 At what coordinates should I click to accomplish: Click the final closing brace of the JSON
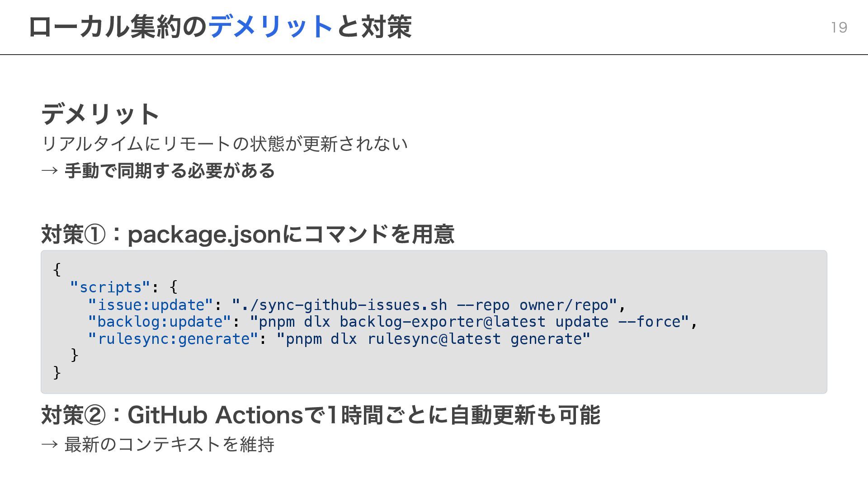coord(57,372)
